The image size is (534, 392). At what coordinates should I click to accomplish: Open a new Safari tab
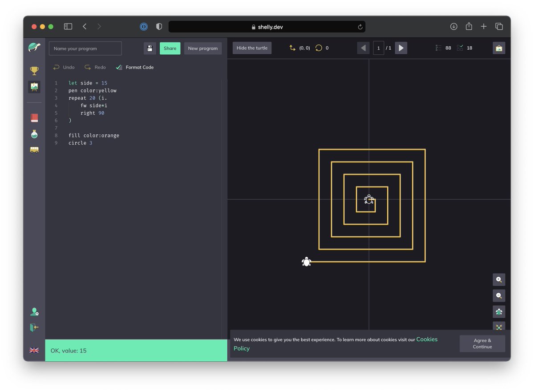(484, 27)
